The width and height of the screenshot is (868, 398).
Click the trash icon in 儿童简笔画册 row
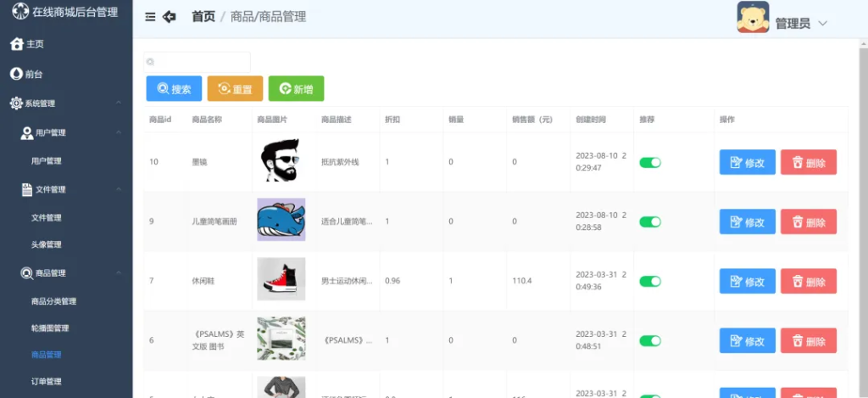(x=798, y=221)
